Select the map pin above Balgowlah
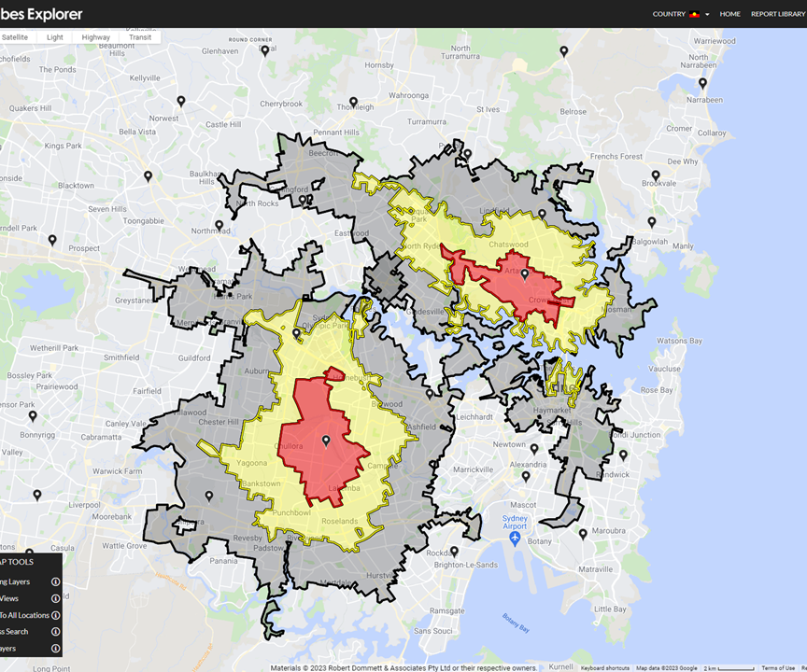The width and height of the screenshot is (807, 672). pos(652,222)
